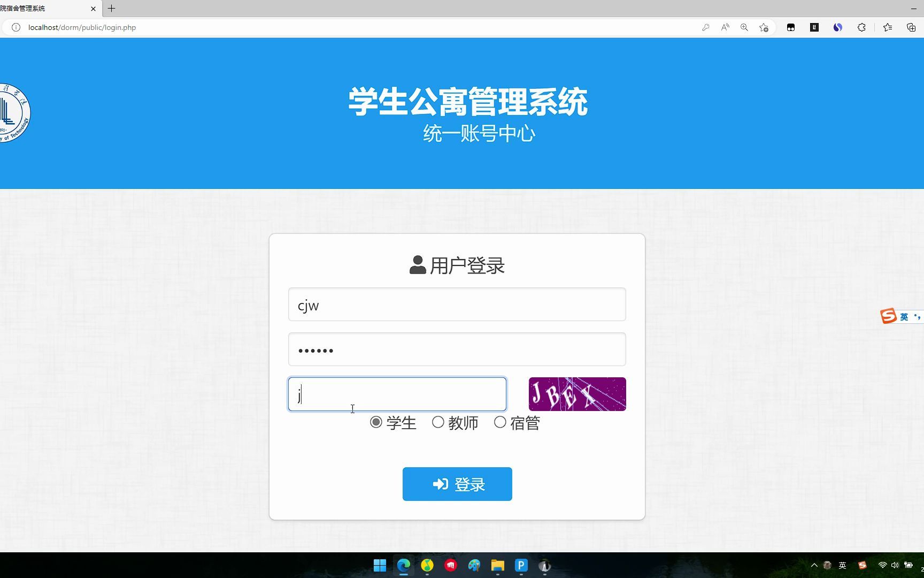Add this page to favorites

point(764,27)
